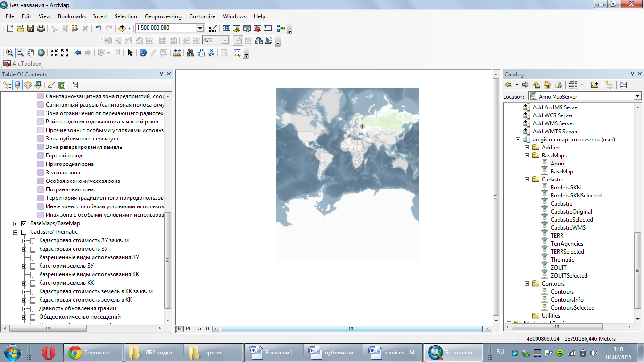Collapse the Cadastre/Thematic layer group
The width and height of the screenshot is (644, 362).
pos(15,232)
